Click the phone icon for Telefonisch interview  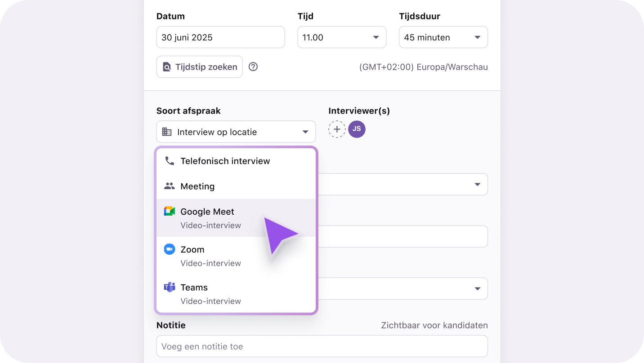pos(170,160)
